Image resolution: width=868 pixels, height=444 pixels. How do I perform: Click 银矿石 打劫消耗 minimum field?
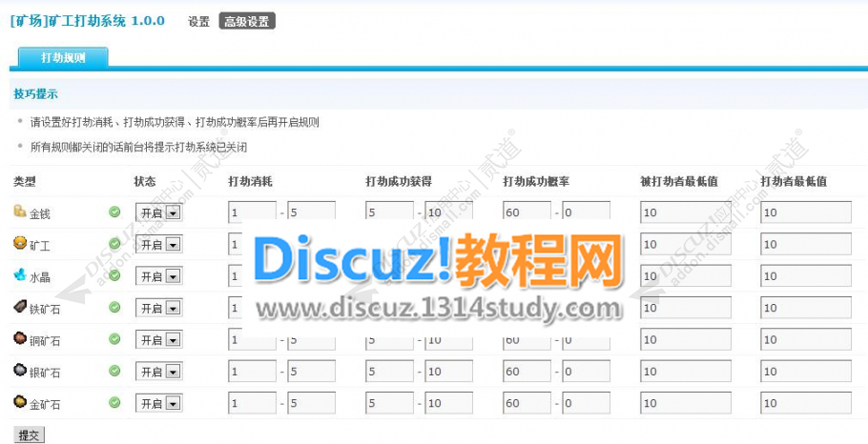[252, 372]
